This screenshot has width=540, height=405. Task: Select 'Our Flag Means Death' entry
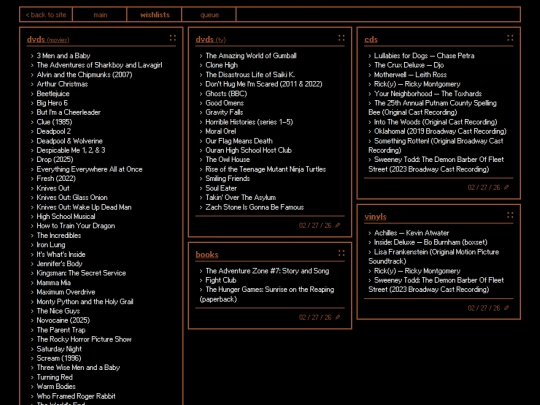pyautogui.click(x=239, y=141)
